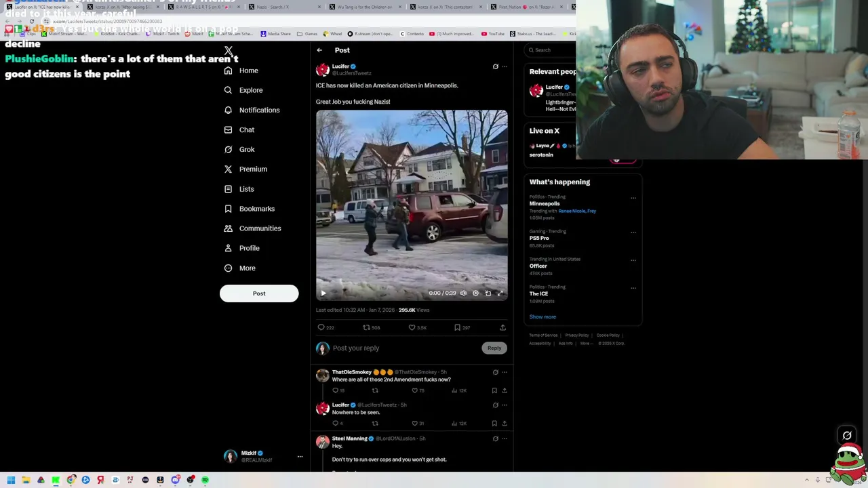
Task: Open the Mizkif account switcher menu
Action: pyautogui.click(x=262, y=457)
